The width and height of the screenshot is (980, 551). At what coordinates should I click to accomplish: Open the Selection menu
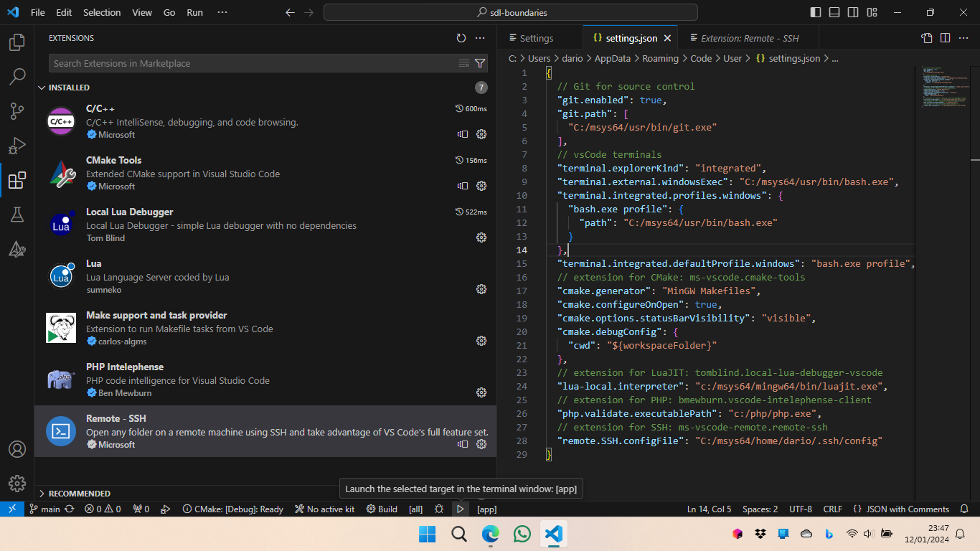[x=102, y=12]
